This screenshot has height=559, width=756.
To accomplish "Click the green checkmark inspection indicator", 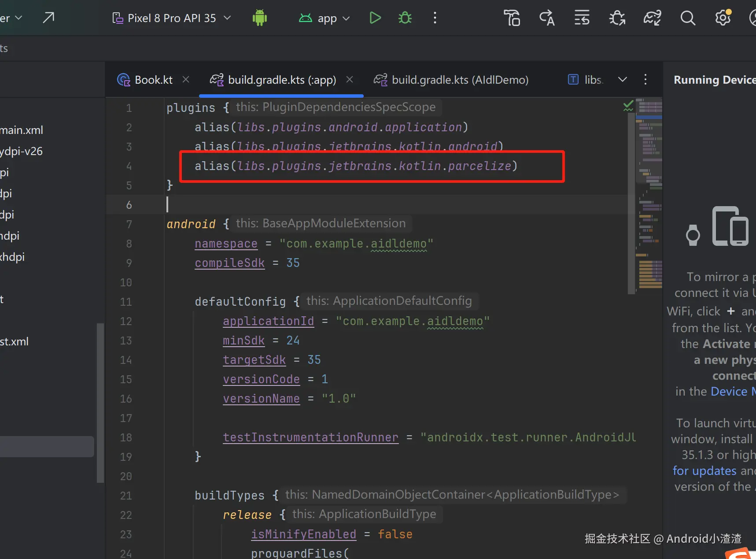I will [628, 106].
